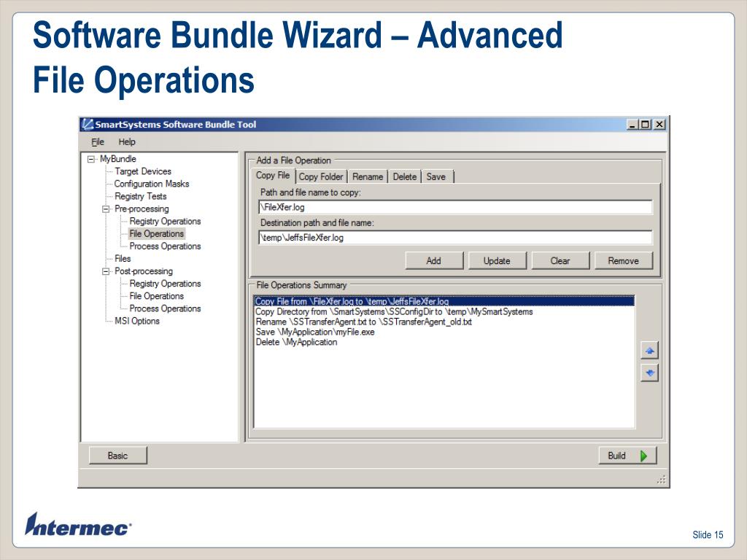Switch to the Rename tab
Viewport: 747px width, 560px height.
coord(368,176)
